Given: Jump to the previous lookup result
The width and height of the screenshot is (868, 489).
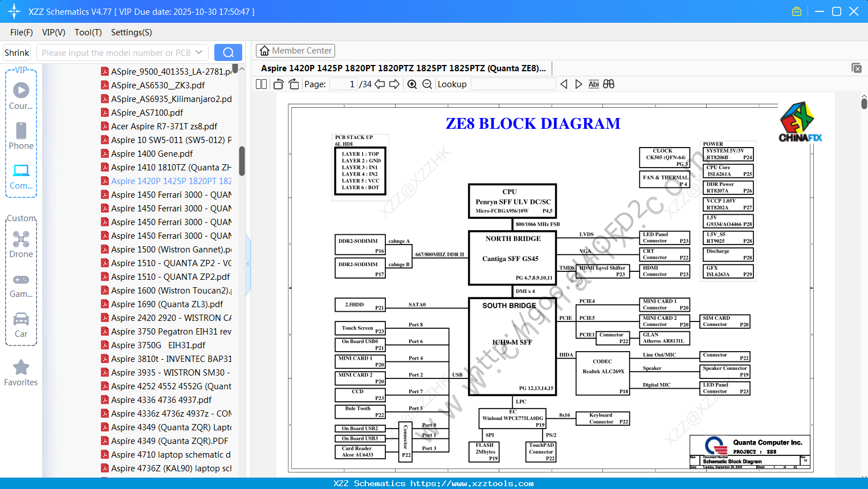Looking at the screenshot, I should (x=564, y=84).
